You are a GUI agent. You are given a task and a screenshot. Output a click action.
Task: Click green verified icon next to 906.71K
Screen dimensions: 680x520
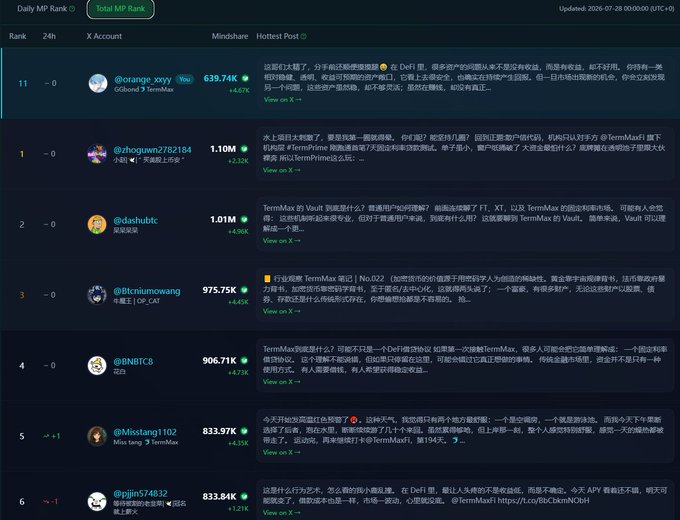pyautogui.click(x=244, y=360)
